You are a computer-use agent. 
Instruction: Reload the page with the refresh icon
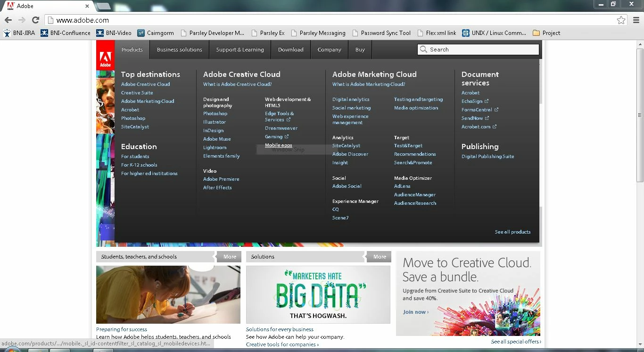tap(35, 20)
